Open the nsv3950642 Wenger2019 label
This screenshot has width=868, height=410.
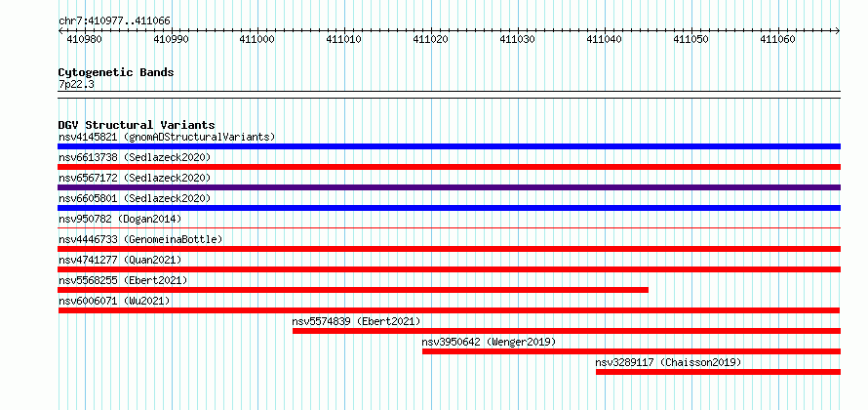click(489, 342)
